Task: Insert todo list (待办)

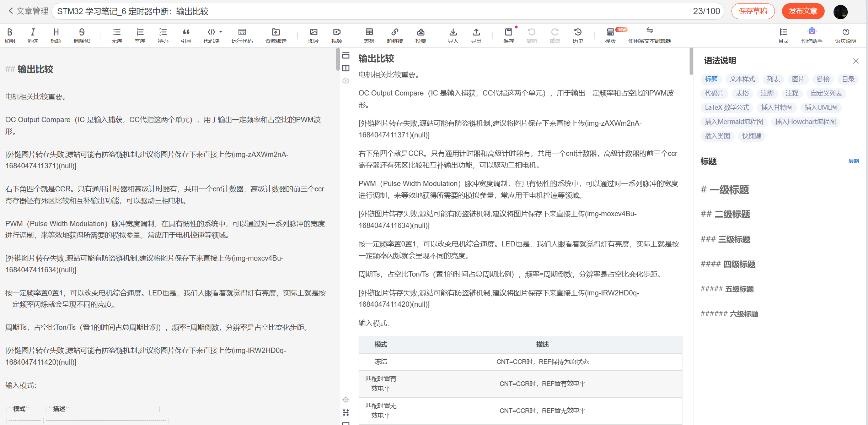Action: coord(163,36)
